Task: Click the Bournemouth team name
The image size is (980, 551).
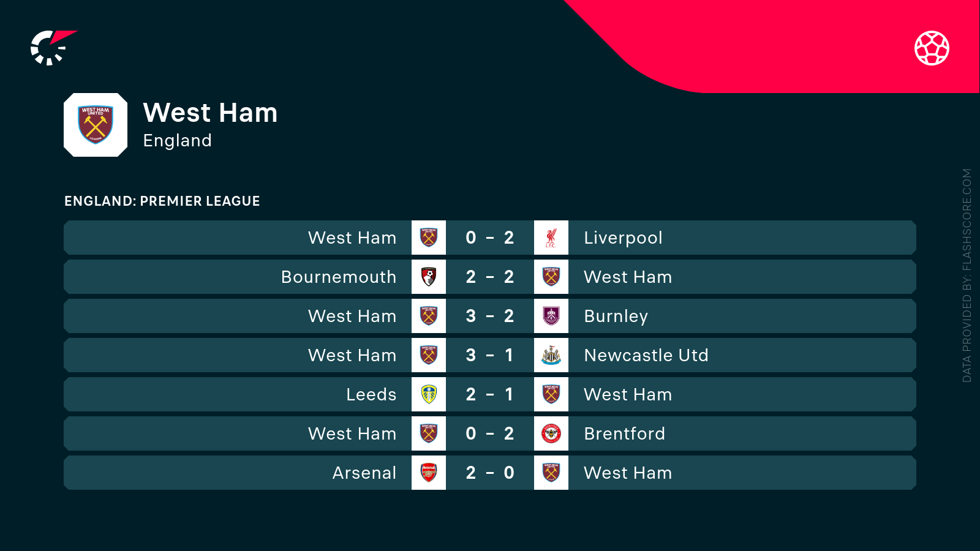Action: 339,277
